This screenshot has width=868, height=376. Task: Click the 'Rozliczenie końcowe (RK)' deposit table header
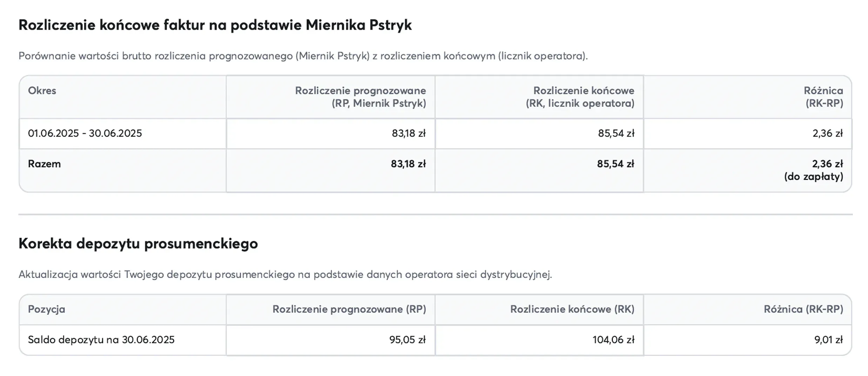click(572, 309)
